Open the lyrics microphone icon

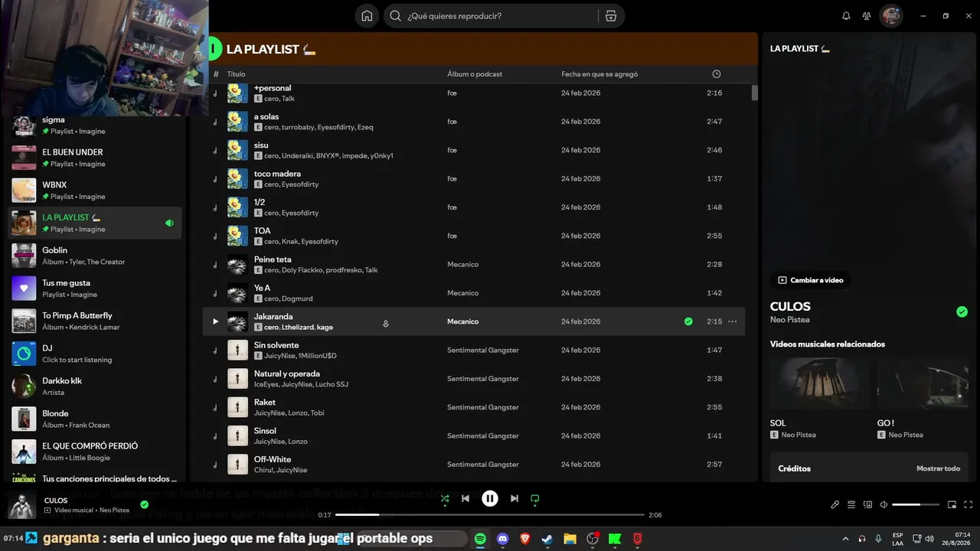[x=835, y=505]
